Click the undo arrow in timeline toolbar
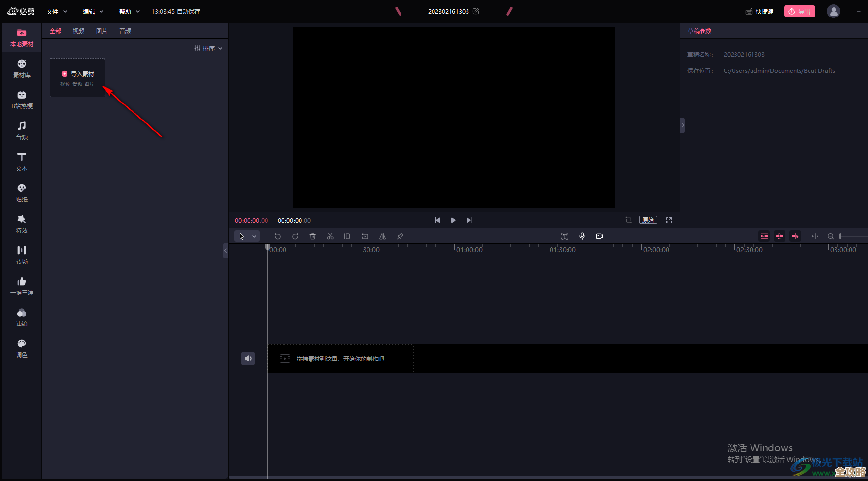 click(x=278, y=236)
